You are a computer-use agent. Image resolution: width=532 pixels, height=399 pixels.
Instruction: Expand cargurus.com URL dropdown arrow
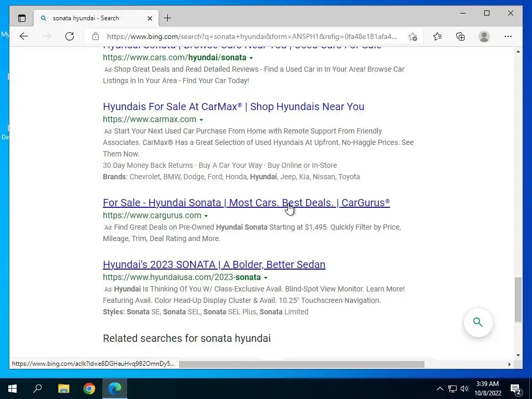click(206, 216)
